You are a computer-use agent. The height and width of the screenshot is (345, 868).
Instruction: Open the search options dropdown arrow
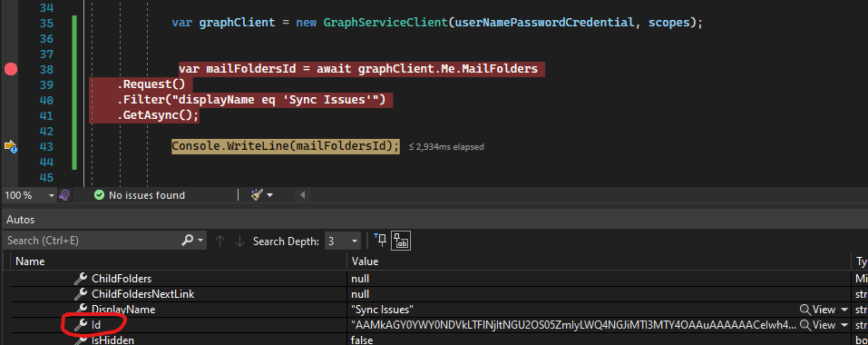point(201,241)
